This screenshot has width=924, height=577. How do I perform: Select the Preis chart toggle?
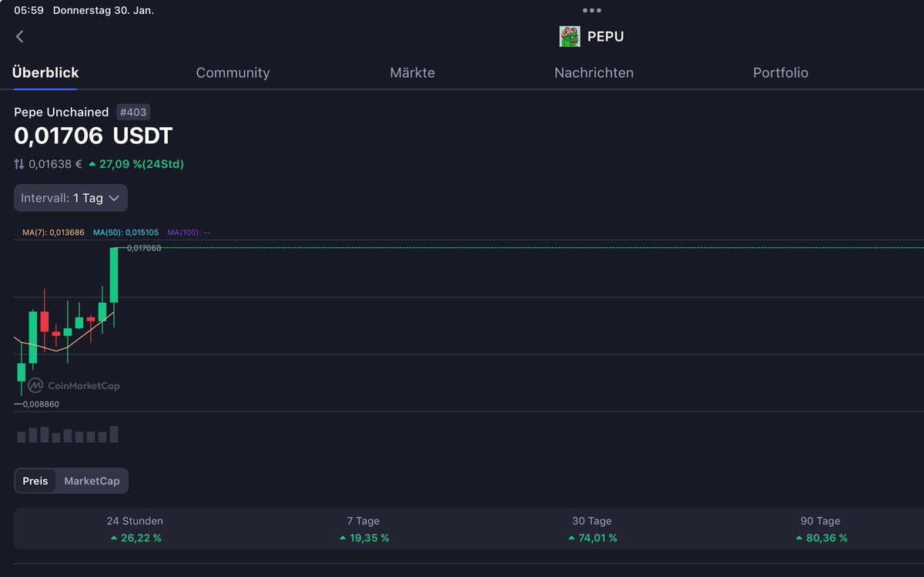click(35, 481)
